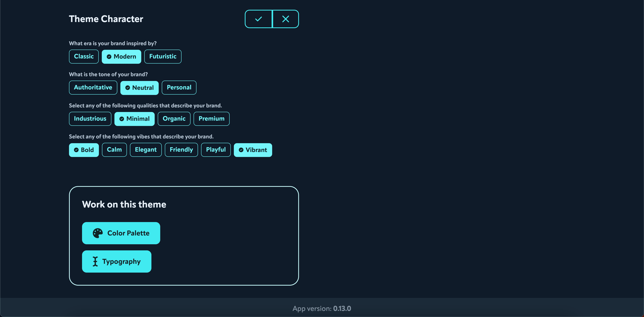The width and height of the screenshot is (644, 317).
Task: Select the Calm vibe
Action: tap(114, 150)
